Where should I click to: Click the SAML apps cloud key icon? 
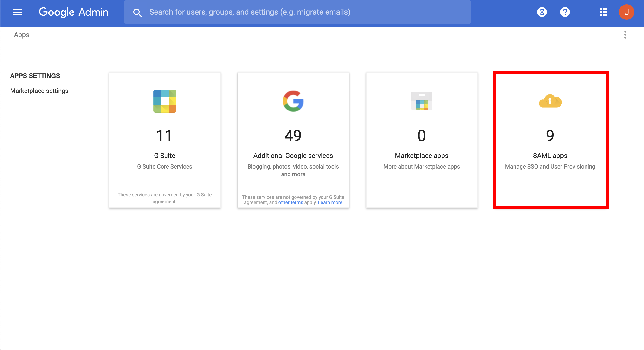pyautogui.click(x=550, y=101)
